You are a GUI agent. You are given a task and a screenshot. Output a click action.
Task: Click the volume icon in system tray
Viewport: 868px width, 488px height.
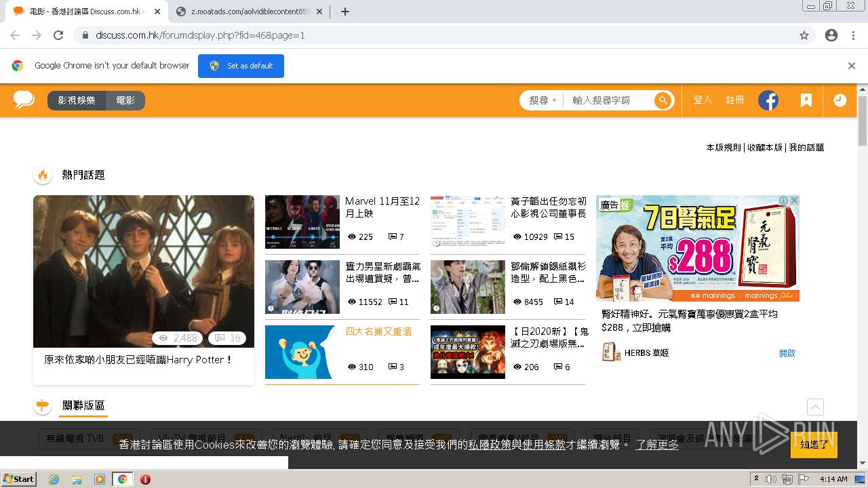point(771,479)
